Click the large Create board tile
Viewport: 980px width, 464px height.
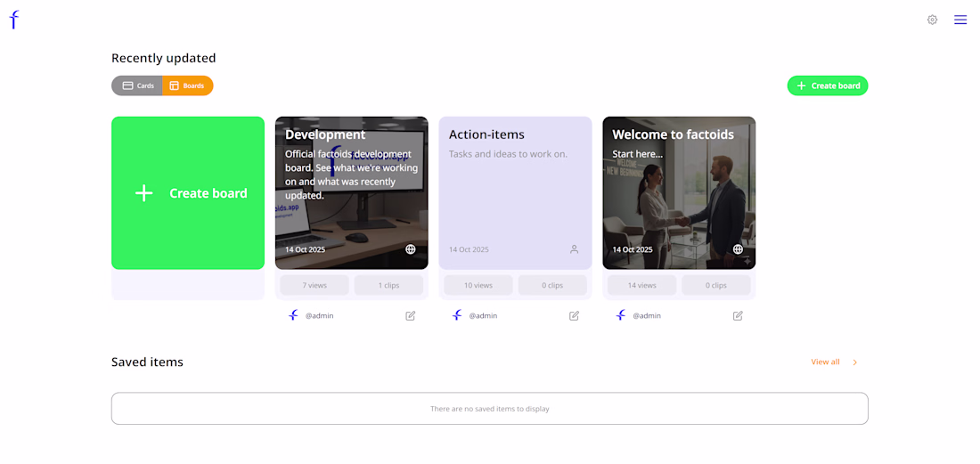tap(188, 193)
